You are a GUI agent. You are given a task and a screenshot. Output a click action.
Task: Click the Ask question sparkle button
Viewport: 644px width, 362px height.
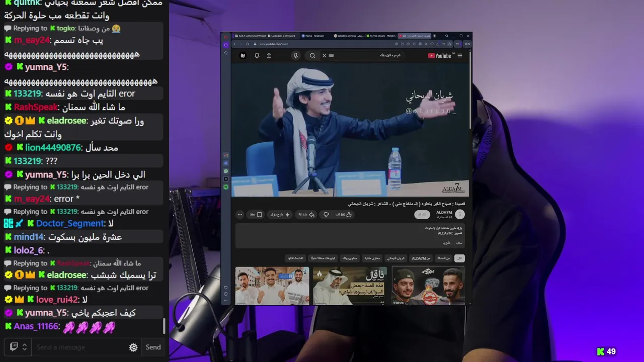280,215
